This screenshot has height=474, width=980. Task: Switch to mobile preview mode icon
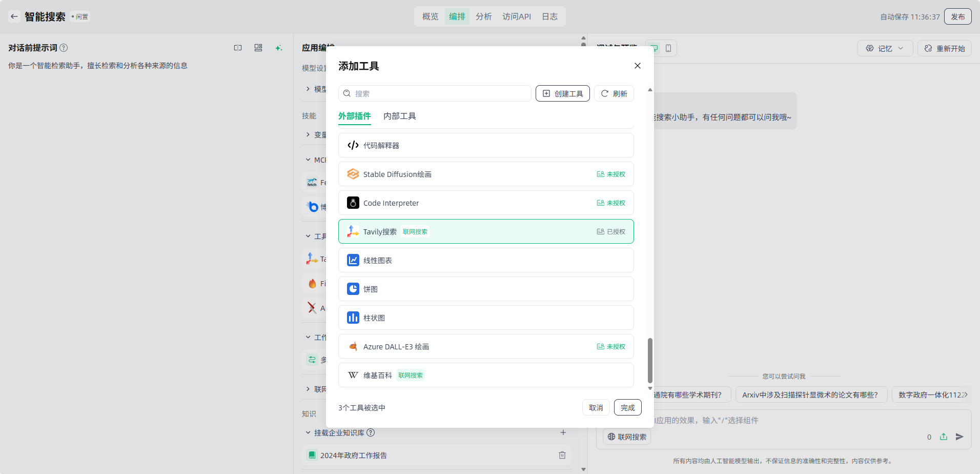tap(668, 48)
